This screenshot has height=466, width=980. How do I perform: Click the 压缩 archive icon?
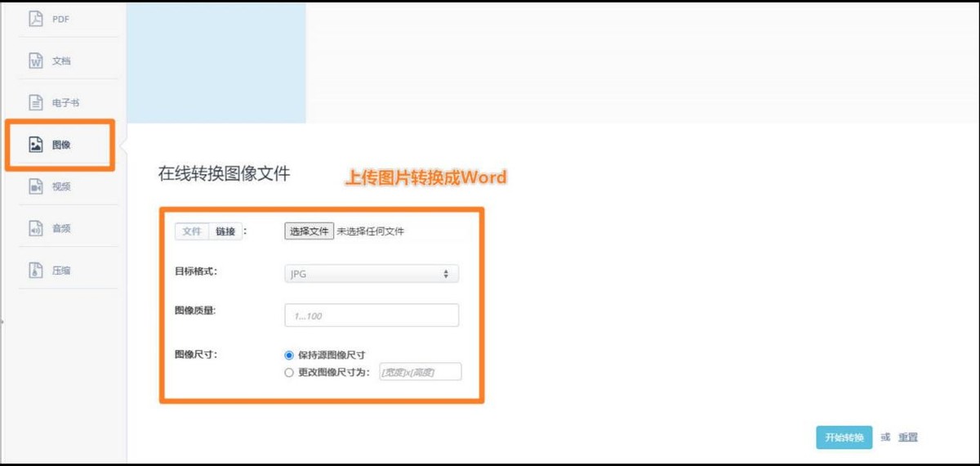pos(36,271)
